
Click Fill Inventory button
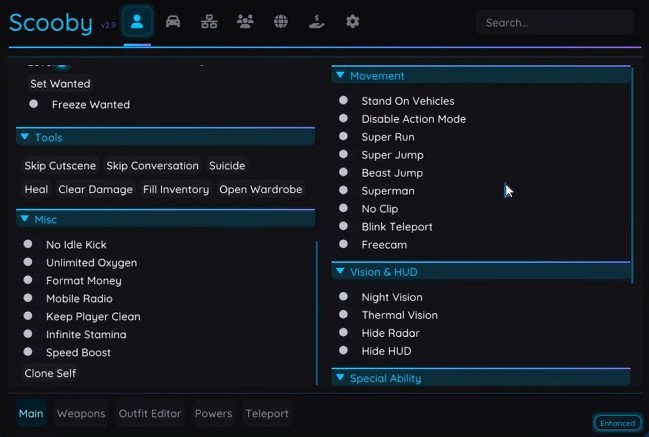(x=176, y=190)
